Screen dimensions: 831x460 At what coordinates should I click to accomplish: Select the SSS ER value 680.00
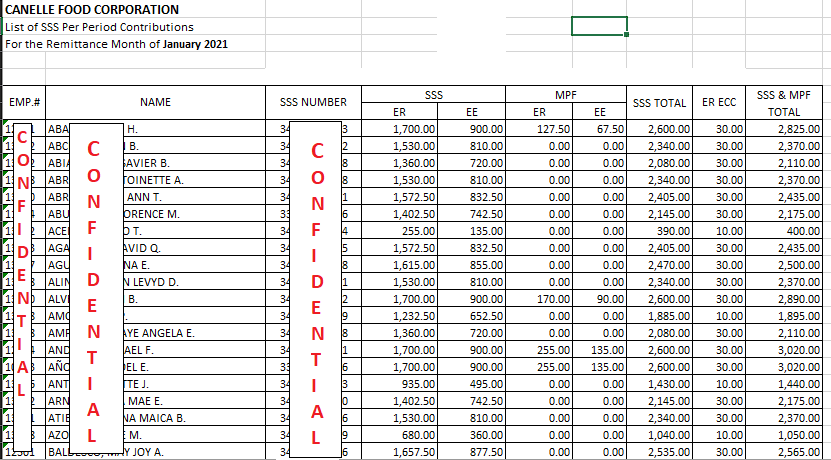(x=400, y=435)
